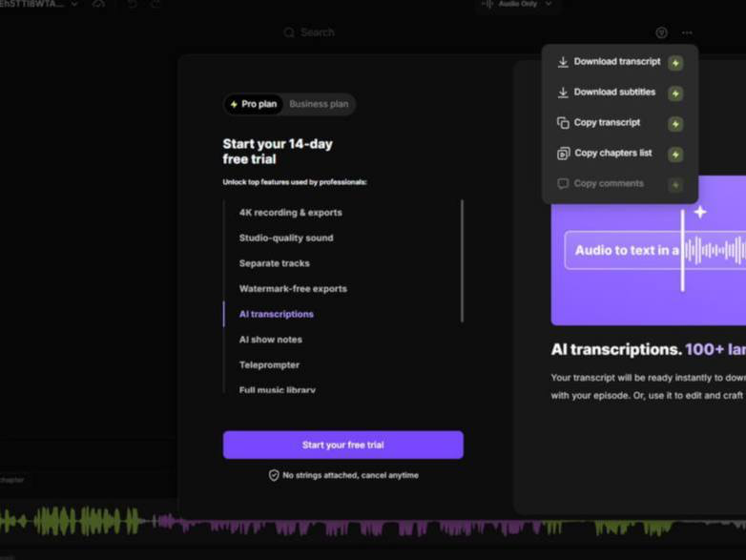Switch to the Business plan toggle
The height and width of the screenshot is (560, 746).
point(319,104)
